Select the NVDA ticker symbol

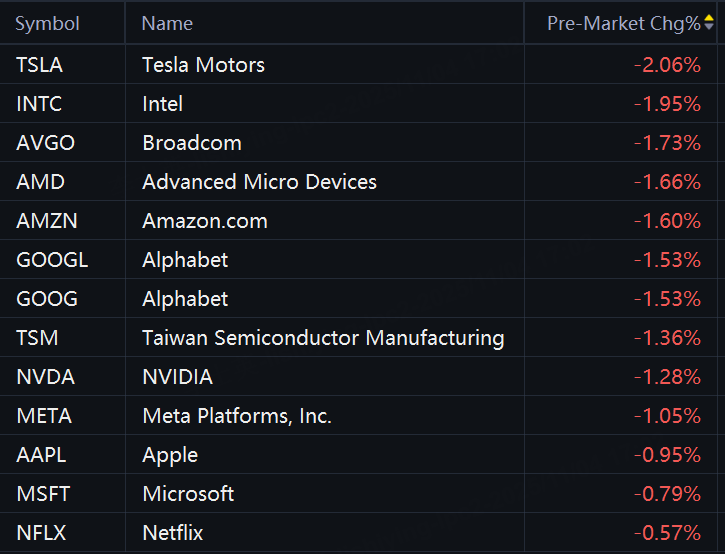tap(45, 377)
